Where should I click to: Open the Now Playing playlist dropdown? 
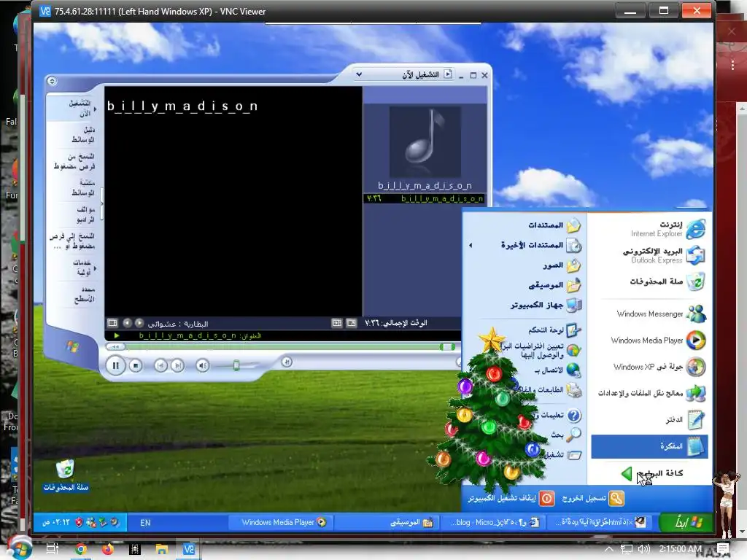click(x=359, y=75)
